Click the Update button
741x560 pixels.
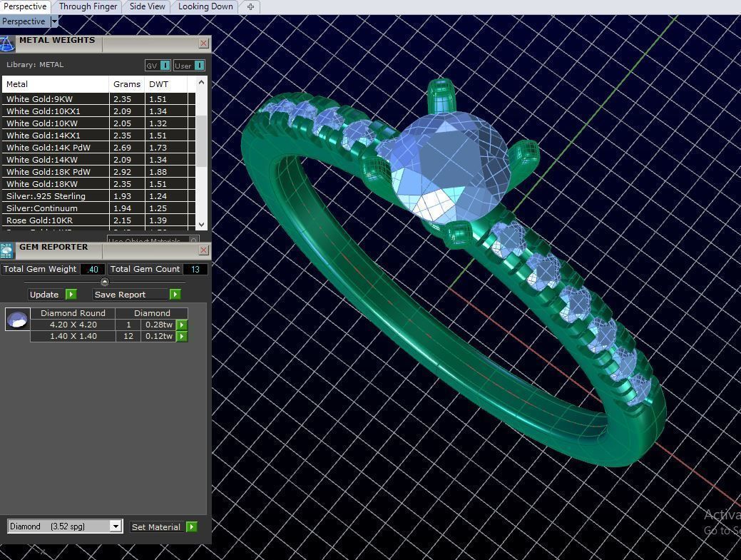pos(44,295)
